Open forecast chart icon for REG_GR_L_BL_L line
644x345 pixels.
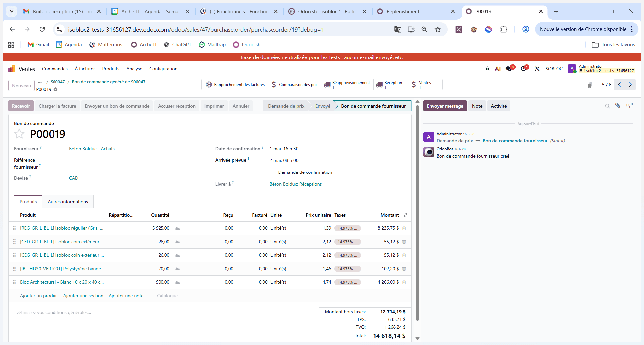[177, 228]
